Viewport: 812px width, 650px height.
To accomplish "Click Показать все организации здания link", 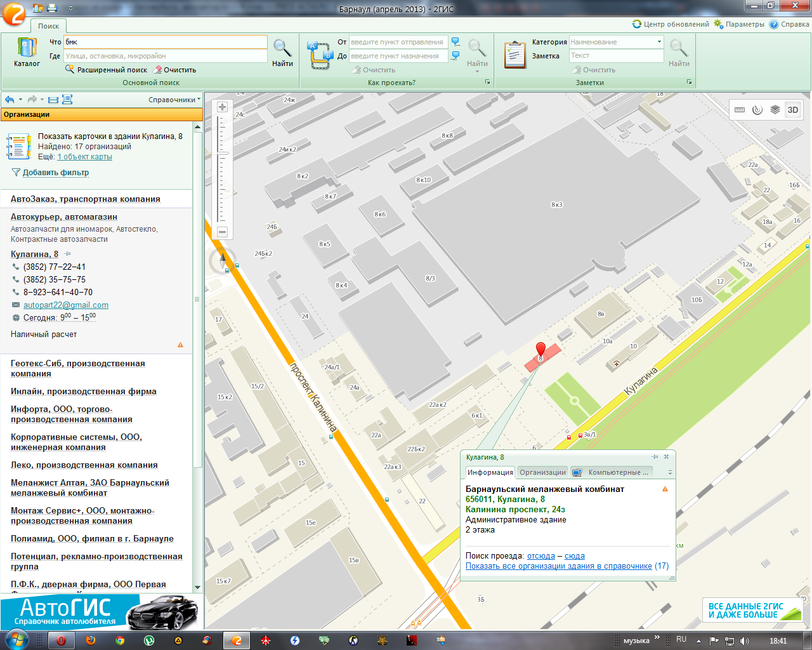I will (x=559, y=566).
